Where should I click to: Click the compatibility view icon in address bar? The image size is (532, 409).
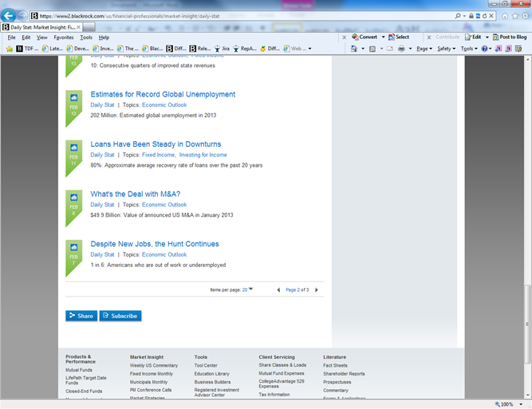coord(478,16)
